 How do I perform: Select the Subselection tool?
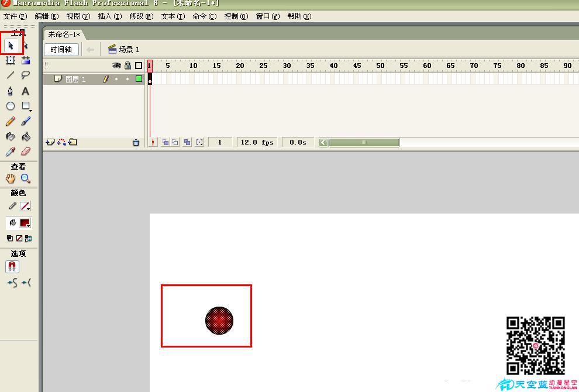tap(25, 46)
